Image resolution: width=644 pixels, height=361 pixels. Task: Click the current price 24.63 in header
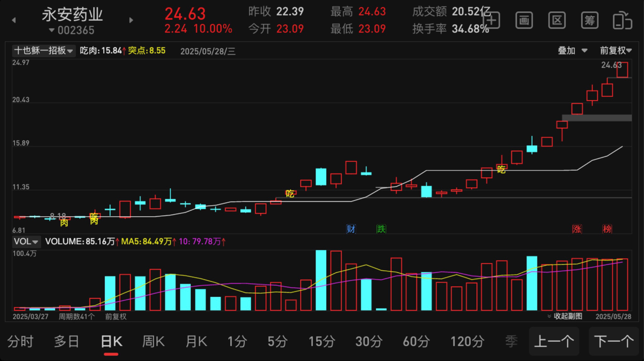[x=185, y=13]
